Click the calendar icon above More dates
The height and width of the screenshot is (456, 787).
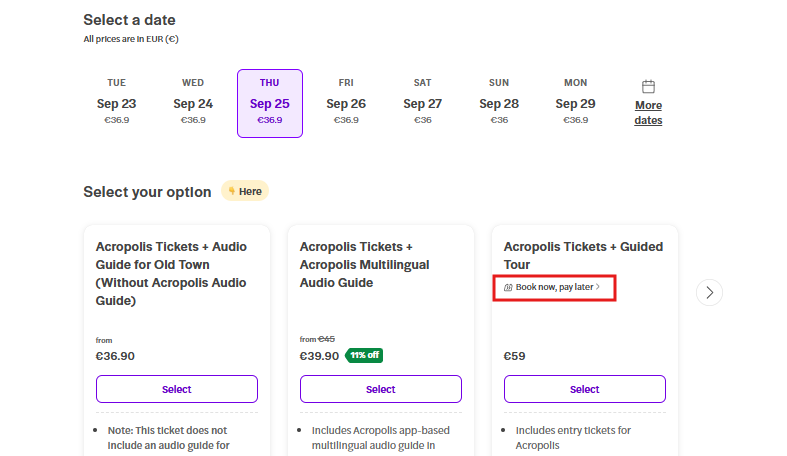(648, 87)
